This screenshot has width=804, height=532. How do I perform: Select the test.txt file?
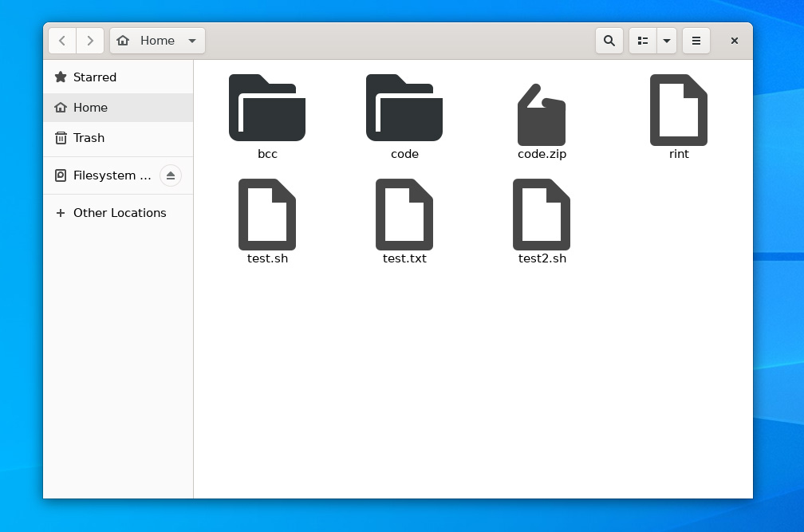click(x=404, y=215)
